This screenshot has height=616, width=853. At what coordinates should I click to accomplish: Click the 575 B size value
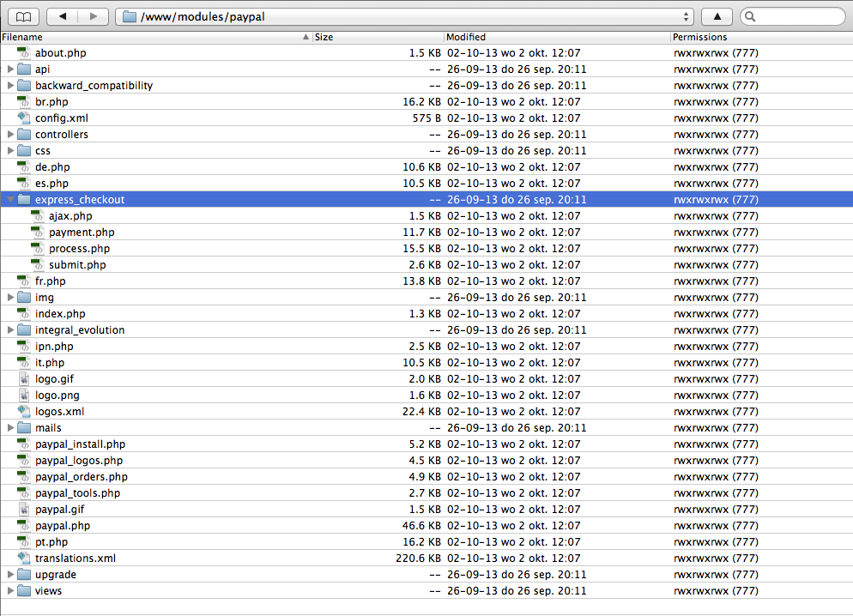click(x=426, y=118)
